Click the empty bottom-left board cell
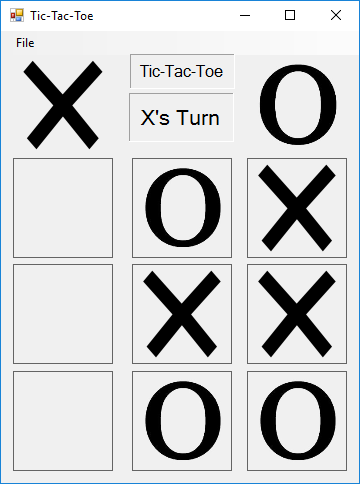 [63, 421]
